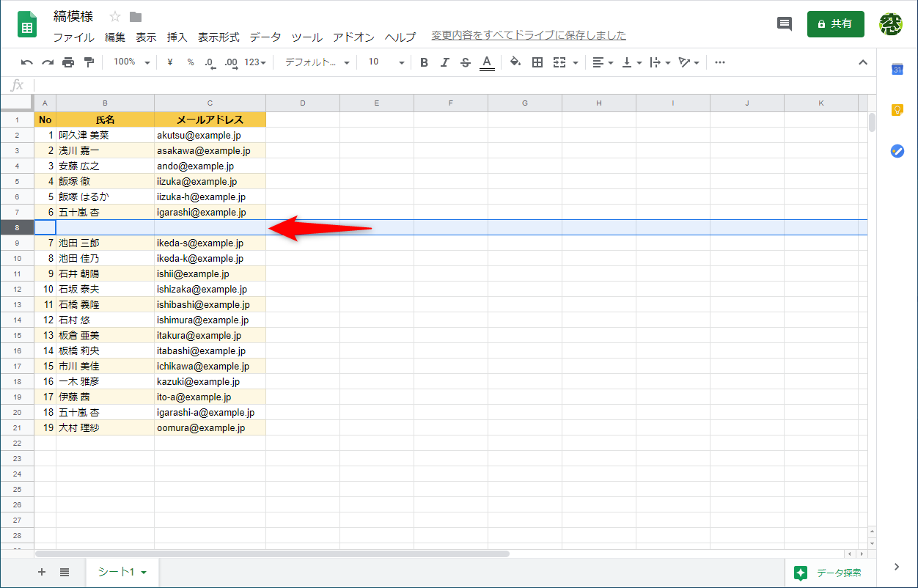This screenshot has width=918, height=588.
Task: Open the comments history icon
Action: tap(785, 24)
